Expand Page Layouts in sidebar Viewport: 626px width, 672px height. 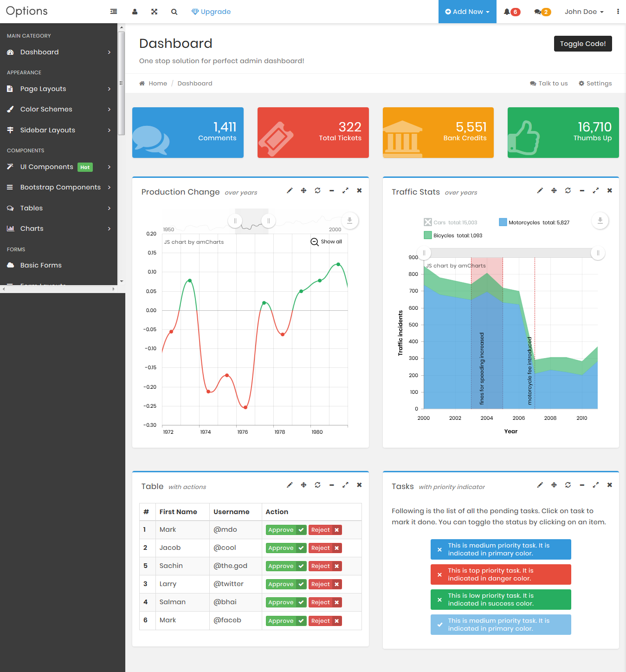click(x=58, y=89)
